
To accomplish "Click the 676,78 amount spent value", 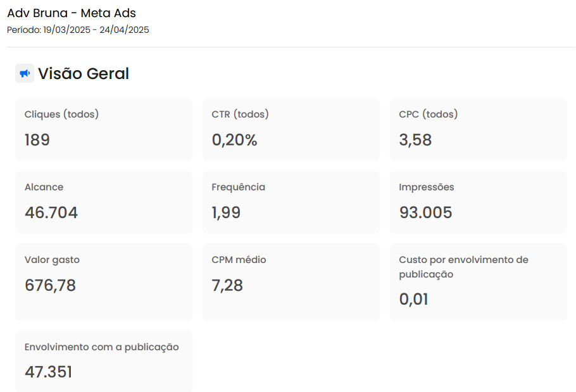I will [50, 285].
